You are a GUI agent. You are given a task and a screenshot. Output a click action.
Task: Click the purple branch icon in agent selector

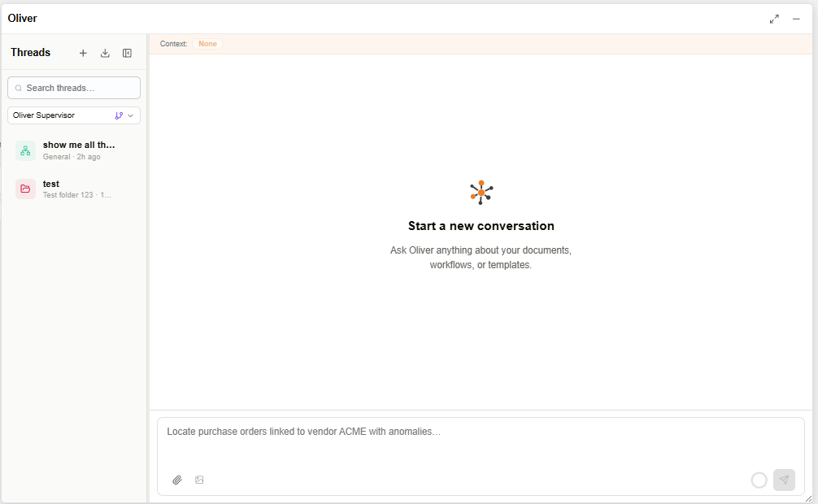coord(119,115)
